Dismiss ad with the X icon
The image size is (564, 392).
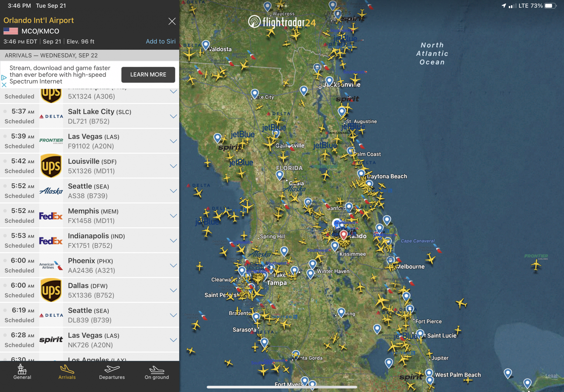(4, 85)
